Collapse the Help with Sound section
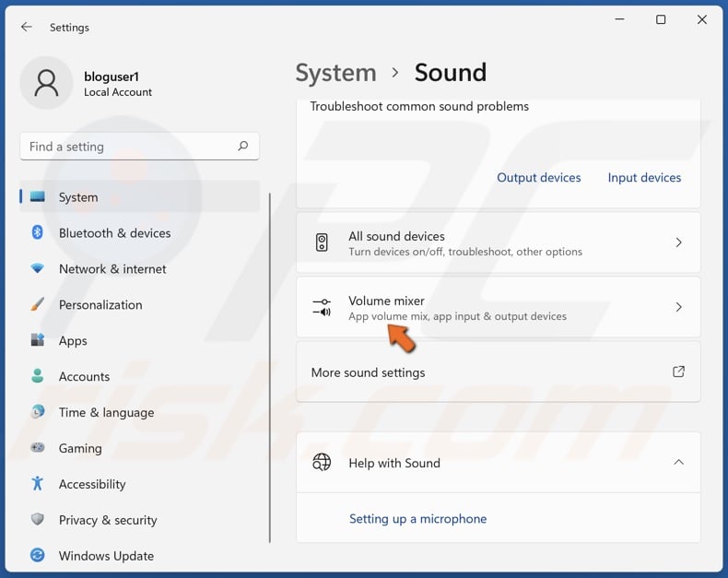The image size is (728, 578). pyautogui.click(x=679, y=462)
